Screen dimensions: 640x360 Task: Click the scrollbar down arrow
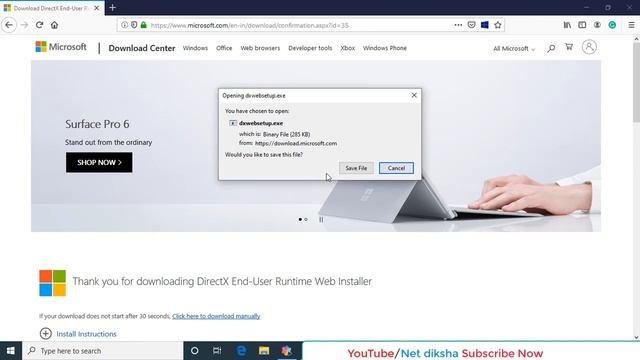coord(636,337)
